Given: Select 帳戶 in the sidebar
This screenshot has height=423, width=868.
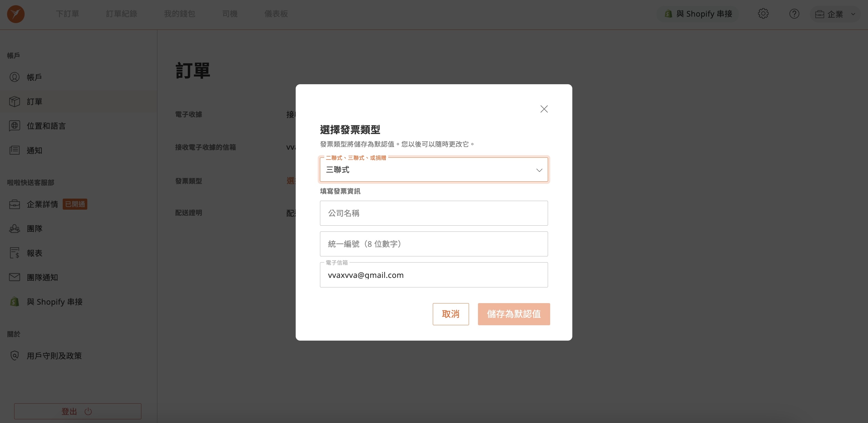Looking at the screenshot, I should tap(78, 77).
